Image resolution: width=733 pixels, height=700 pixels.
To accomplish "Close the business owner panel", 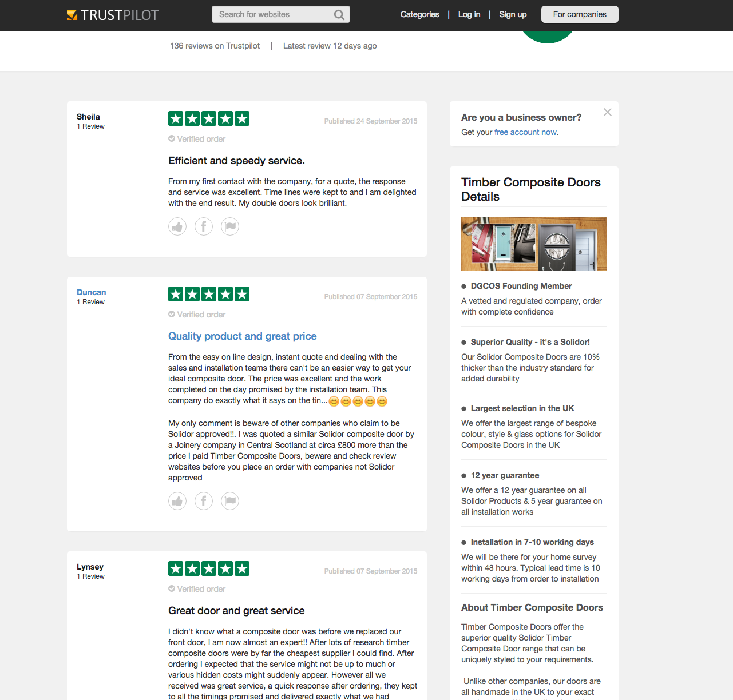I will tap(608, 112).
